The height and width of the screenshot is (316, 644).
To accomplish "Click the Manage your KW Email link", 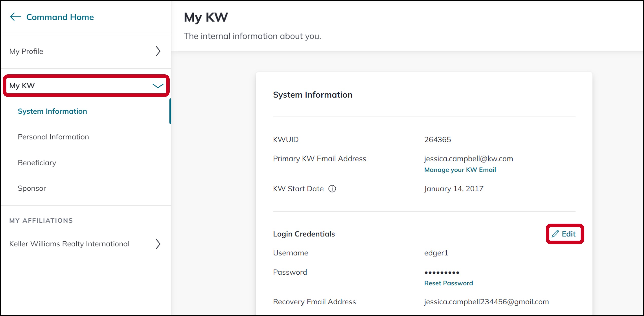I will (x=460, y=170).
